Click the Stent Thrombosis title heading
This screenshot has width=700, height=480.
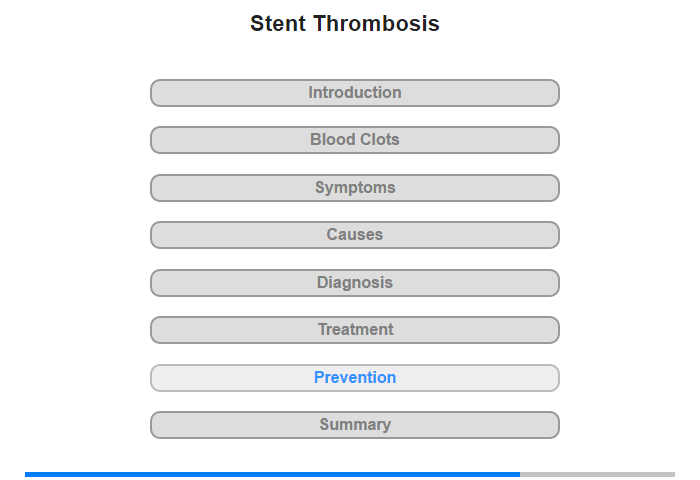(345, 24)
